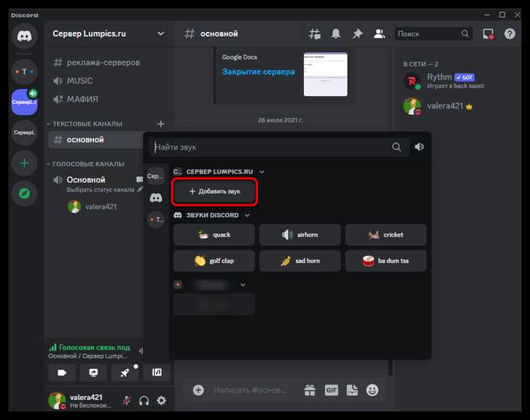Screen dimensions: 530x420
Task: Collapse ЗВУКИ DISCORD section
Action: pyautogui.click(x=247, y=216)
